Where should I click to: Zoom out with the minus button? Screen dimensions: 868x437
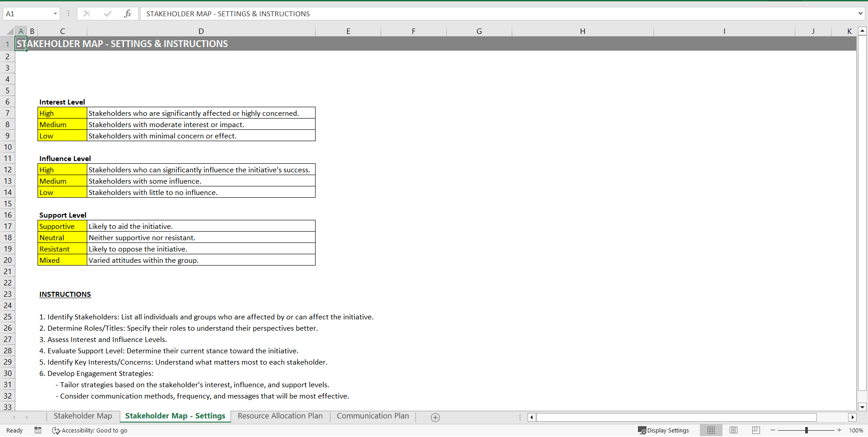(x=773, y=430)
